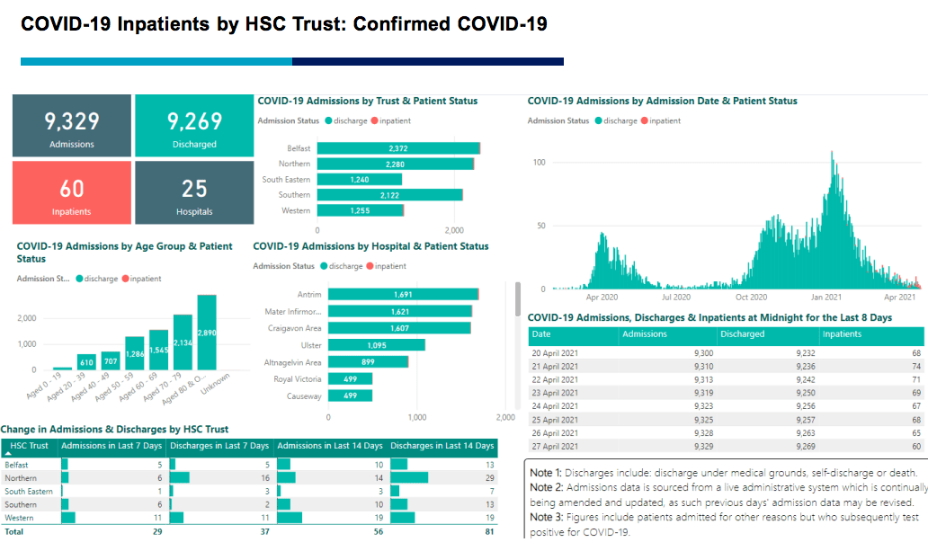Click the Oct 2020 axis label

coord(751,298)
